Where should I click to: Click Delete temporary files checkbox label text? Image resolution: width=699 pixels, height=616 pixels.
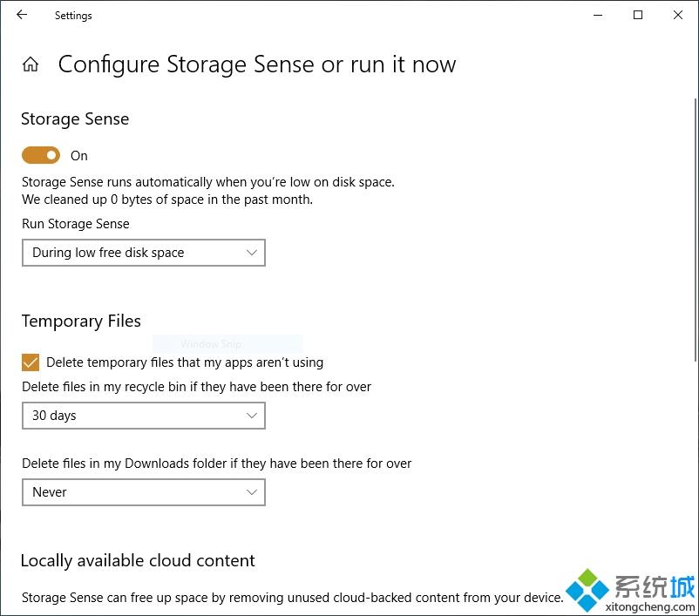coord(185,362)
